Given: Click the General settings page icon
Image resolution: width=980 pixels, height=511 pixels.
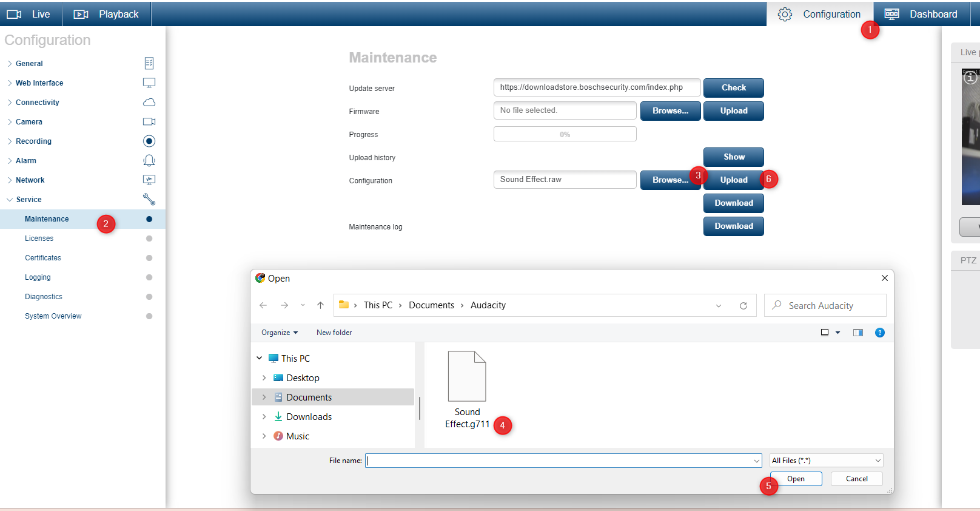Looking at the screenshot, I should (149, 63).
